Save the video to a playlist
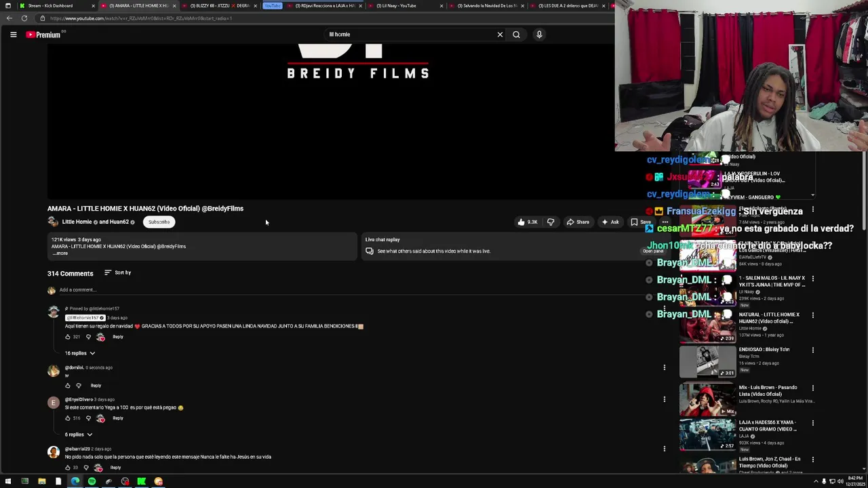This screenshot has width=868, height=488. [x=641, y=222]
